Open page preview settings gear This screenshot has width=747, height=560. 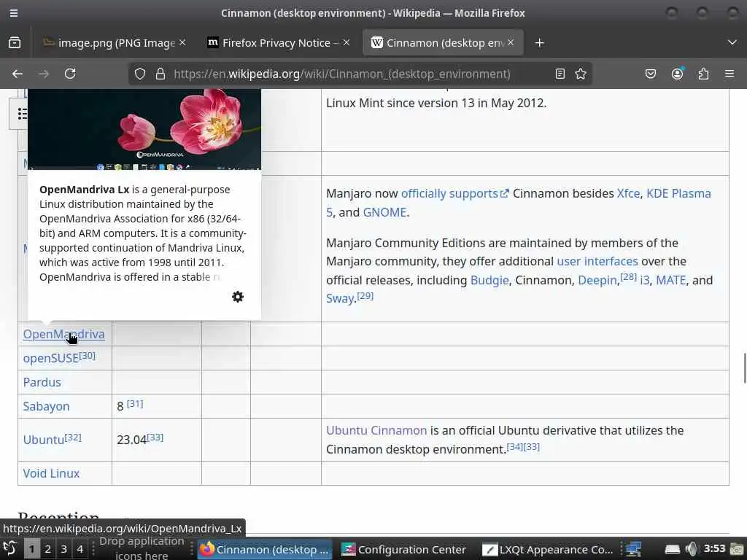point(238,297)
